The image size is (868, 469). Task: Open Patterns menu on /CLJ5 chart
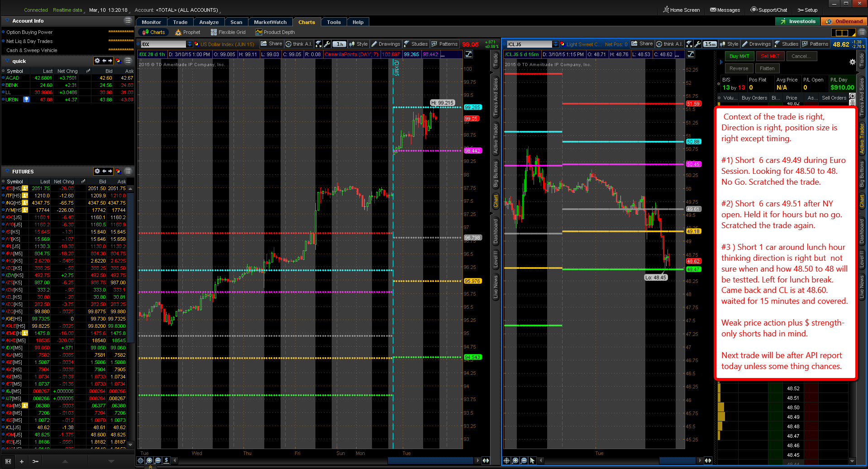[x=816, y=44]
